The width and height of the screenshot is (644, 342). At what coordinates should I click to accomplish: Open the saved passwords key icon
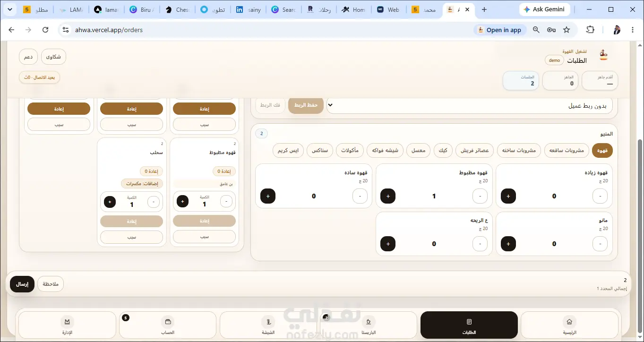coord(551,30)
